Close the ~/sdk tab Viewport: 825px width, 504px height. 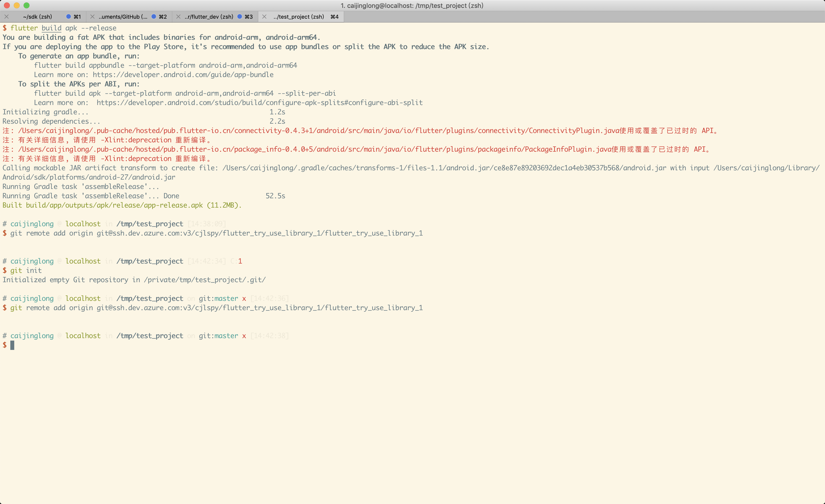pos(6,16)
